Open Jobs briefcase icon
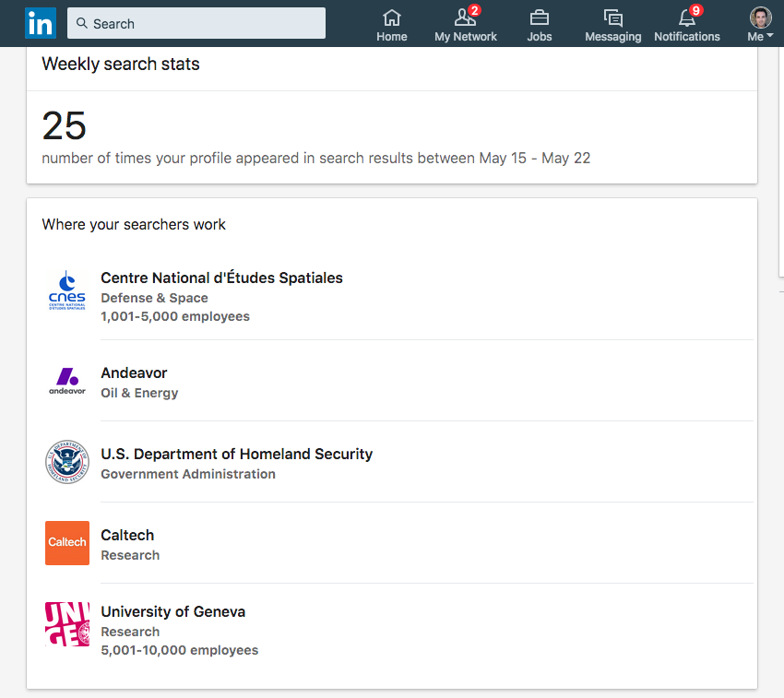 pyautogui.click(x=539, y=18)
